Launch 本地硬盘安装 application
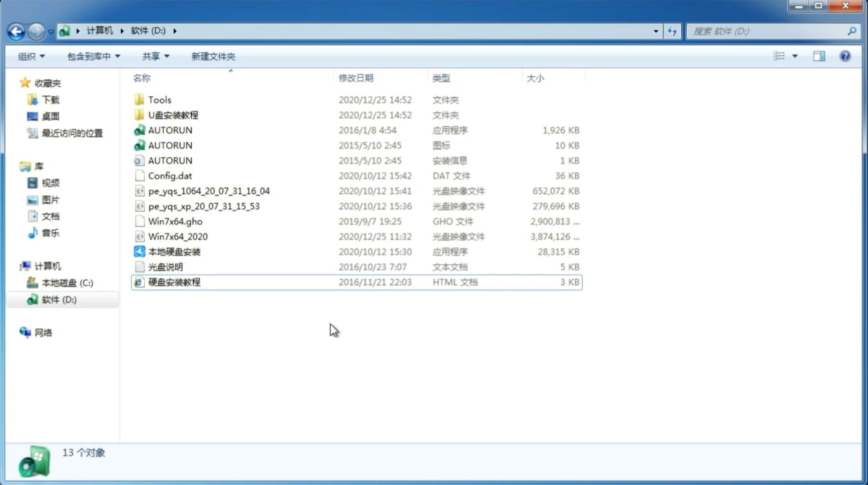 pyautogui.click(x=174, y=251)
